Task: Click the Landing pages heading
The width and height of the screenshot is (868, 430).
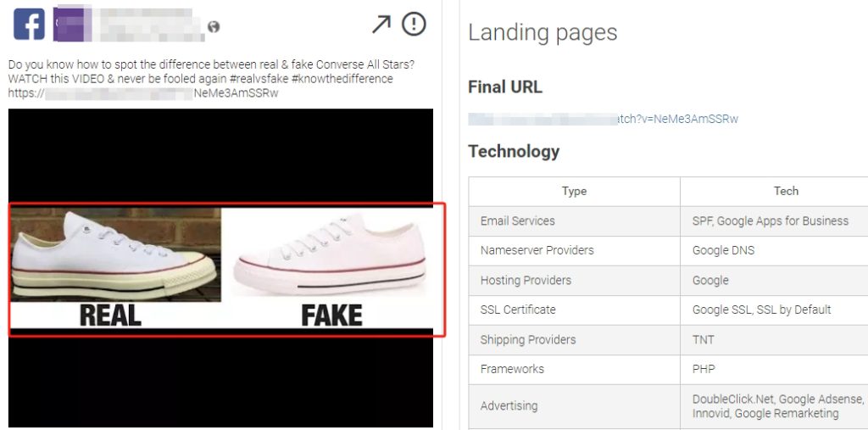Action: click(x=542, y=33)
